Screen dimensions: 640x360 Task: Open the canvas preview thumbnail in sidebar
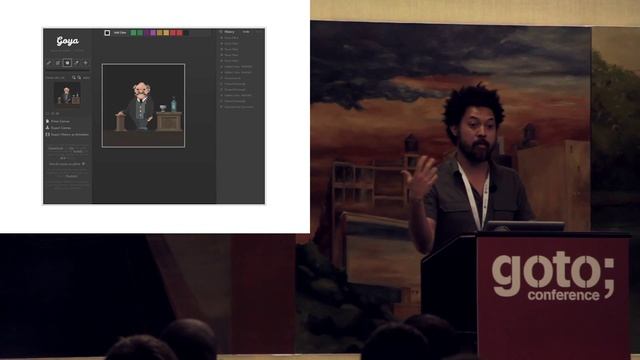pos(67,95)
